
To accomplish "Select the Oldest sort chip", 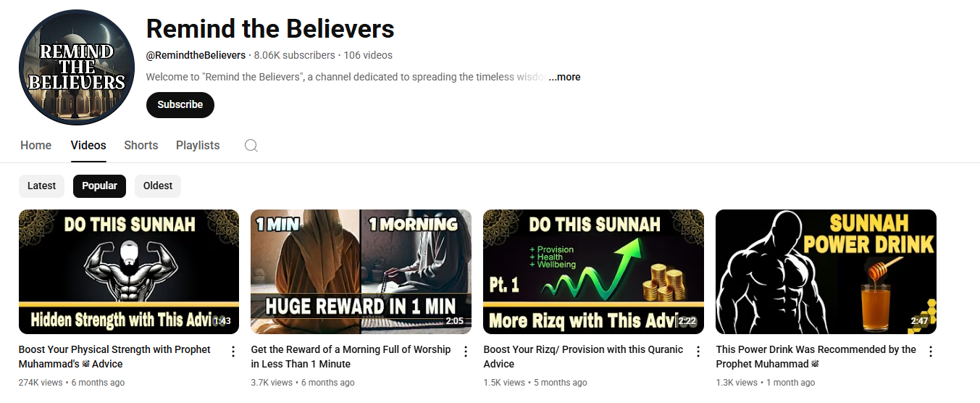I will pyautogui.click(x=158, y=186).
